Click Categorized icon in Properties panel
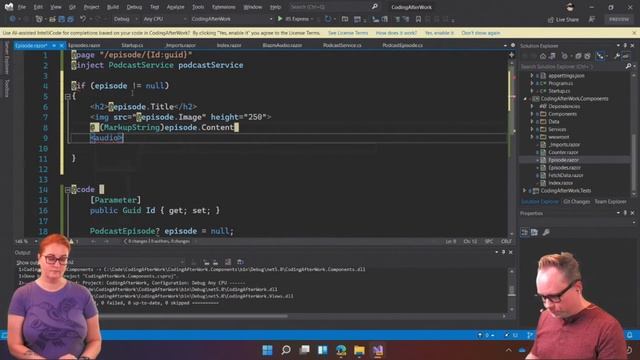This screenshot has height=360, width=640. click(x=525, y=232)
